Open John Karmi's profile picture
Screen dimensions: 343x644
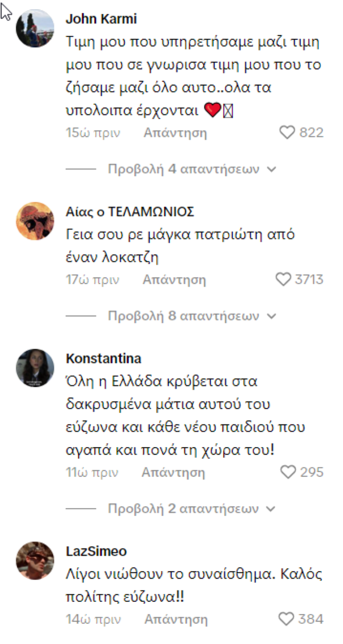coord(35,28)
